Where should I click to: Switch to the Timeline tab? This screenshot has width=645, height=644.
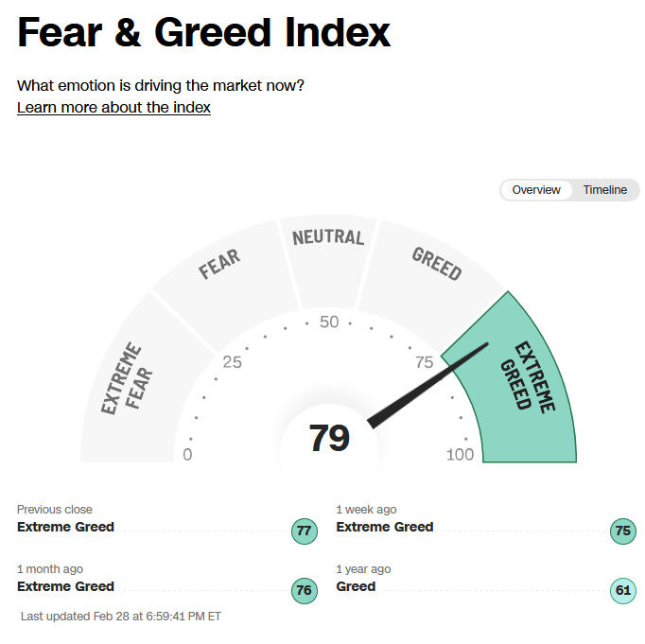pyautogui.click(x=604, y=190)
